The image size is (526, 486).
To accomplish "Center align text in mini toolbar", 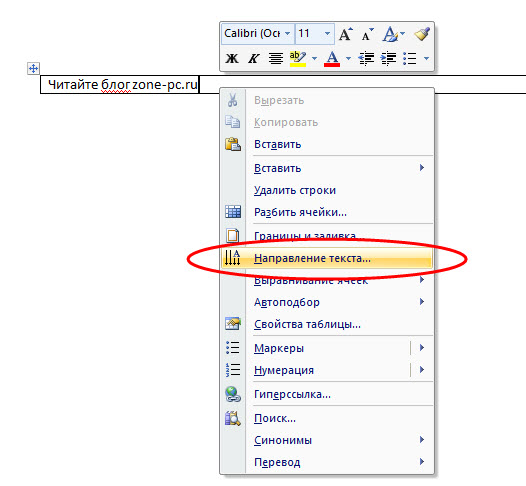I will point(276,59).
